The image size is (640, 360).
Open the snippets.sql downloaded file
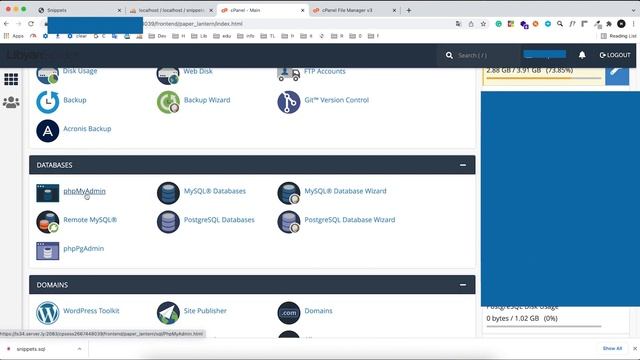31,349
